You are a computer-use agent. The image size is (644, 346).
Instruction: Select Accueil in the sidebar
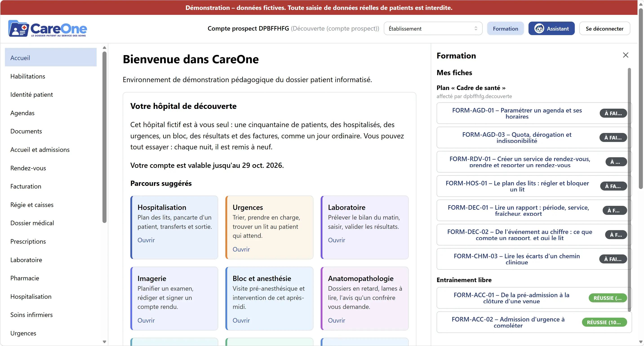point(51,58)
